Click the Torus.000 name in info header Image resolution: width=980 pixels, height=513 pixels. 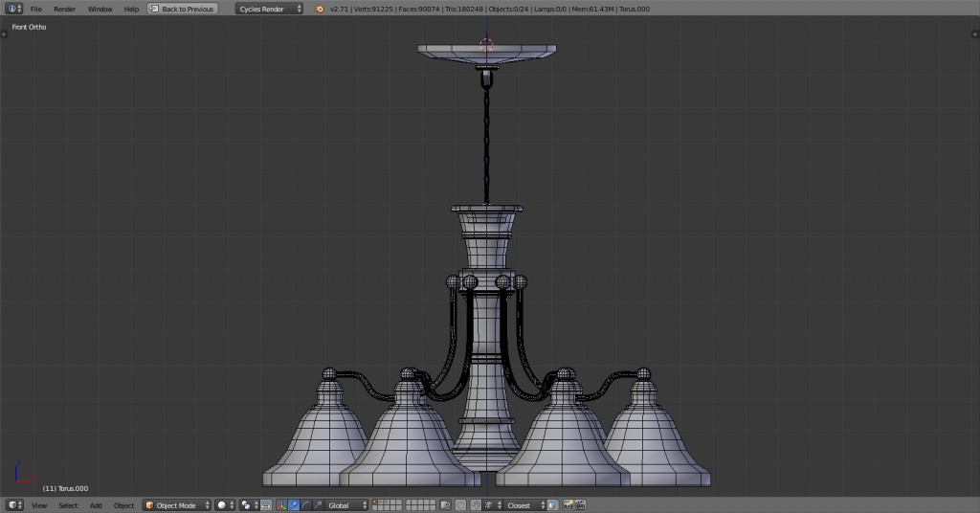click(x=635, y=9)
